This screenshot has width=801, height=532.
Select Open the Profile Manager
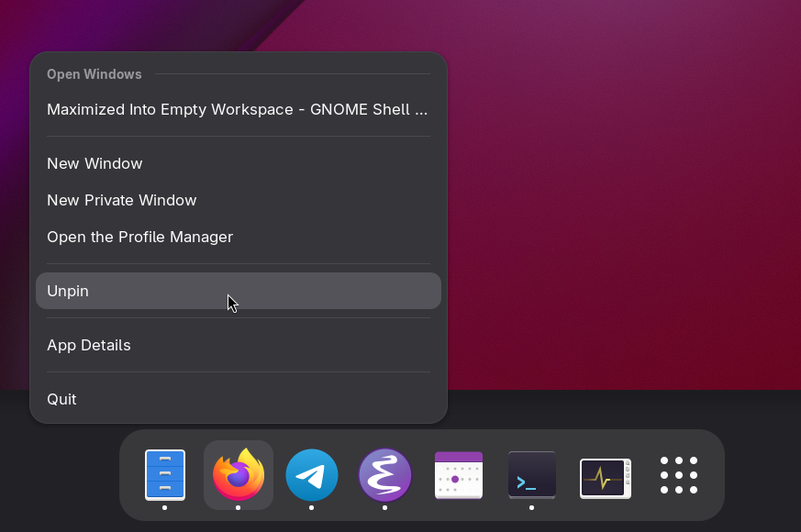[140, 237]
